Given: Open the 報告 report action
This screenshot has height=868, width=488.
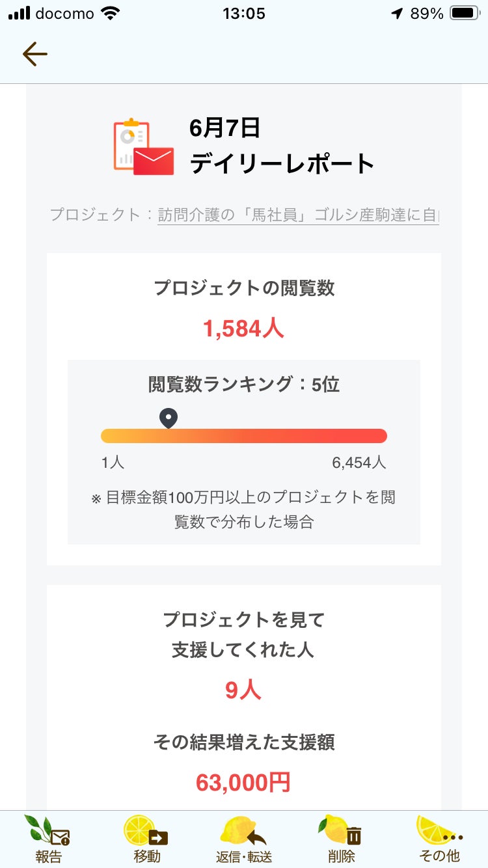Looking at the screenshot, I should click(47, 838).
